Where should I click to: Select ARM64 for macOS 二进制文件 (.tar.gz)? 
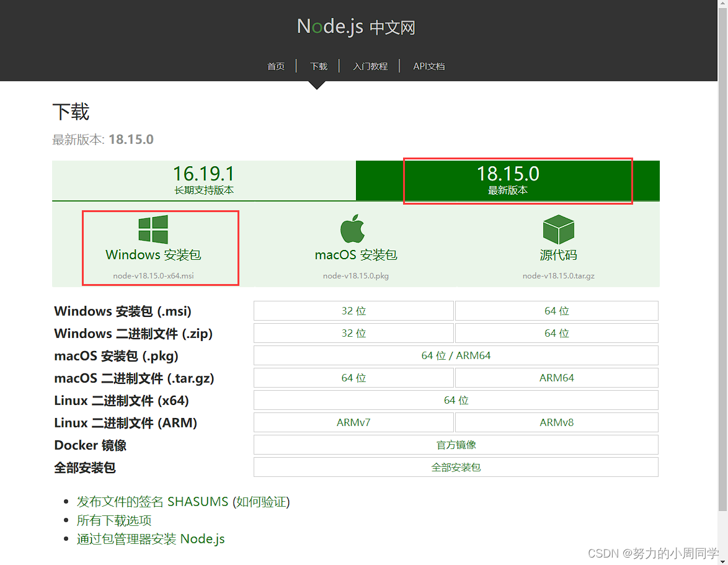tap(557, 378)
